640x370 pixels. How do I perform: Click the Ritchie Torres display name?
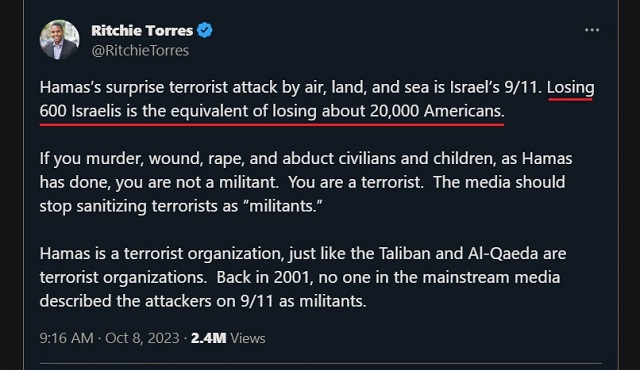pos(142,31)
